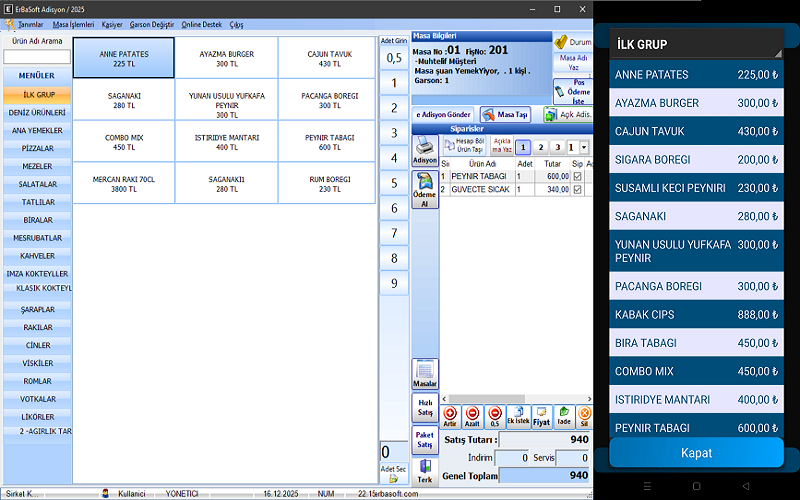
Task: Click the Ürün Adı Arama search field
Action: (x=37, y=57)
